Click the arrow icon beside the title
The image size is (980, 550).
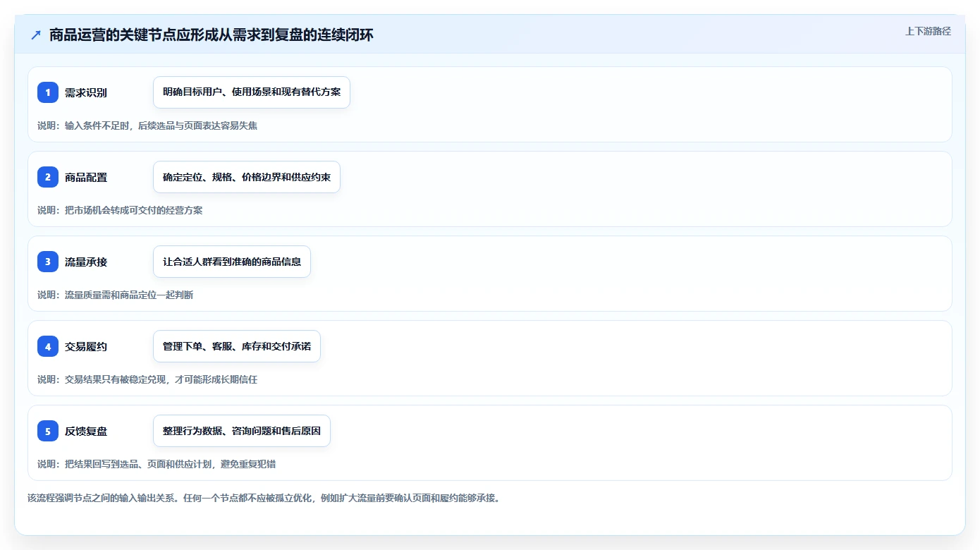click(36, 35)
